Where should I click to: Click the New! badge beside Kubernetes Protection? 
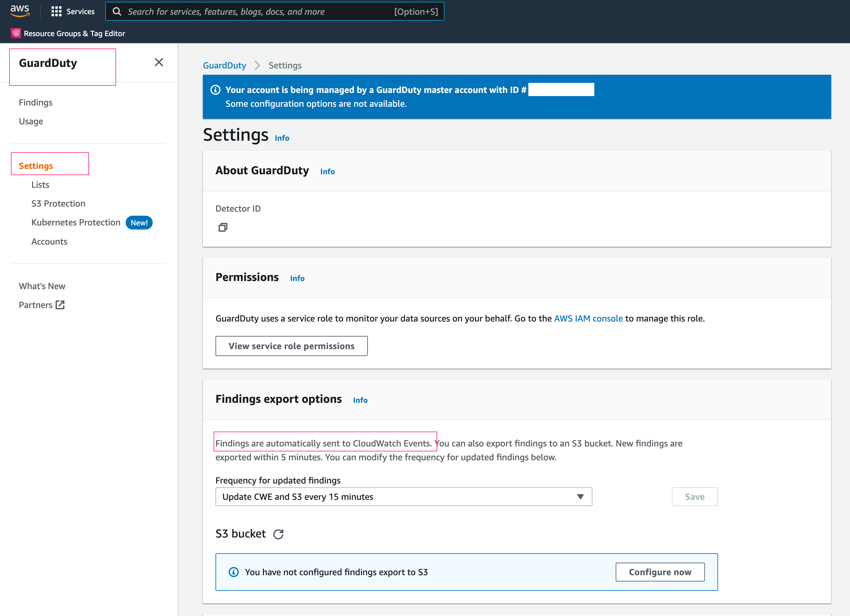(x=139, y=223)
